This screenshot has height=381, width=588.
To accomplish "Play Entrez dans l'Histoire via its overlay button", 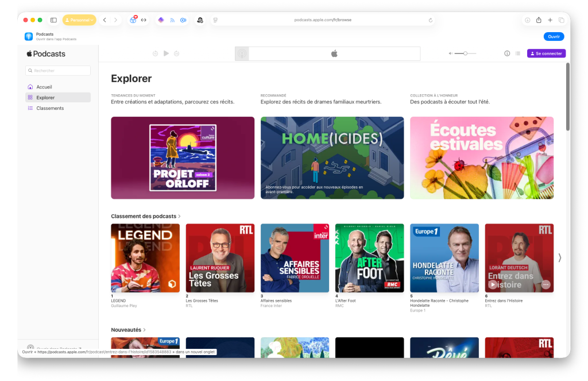I will (x=492, y=284).
